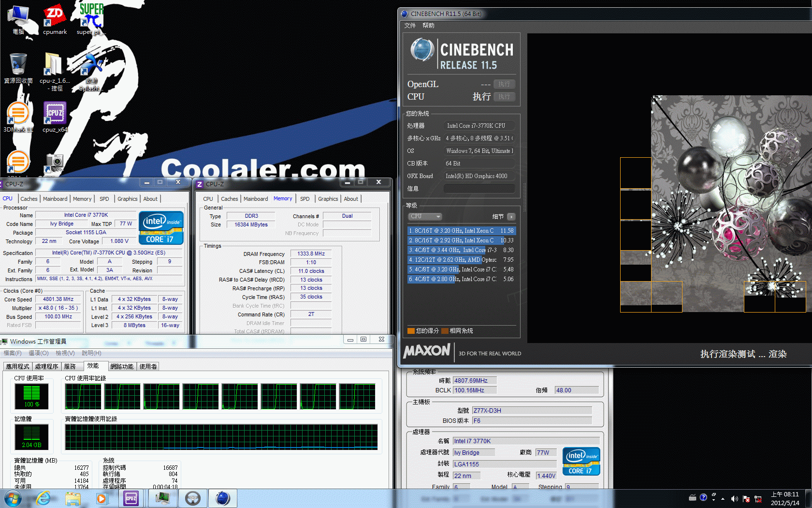
Task: Open the 電腦 (Computer) desktop icon
Action: [18, 20]
